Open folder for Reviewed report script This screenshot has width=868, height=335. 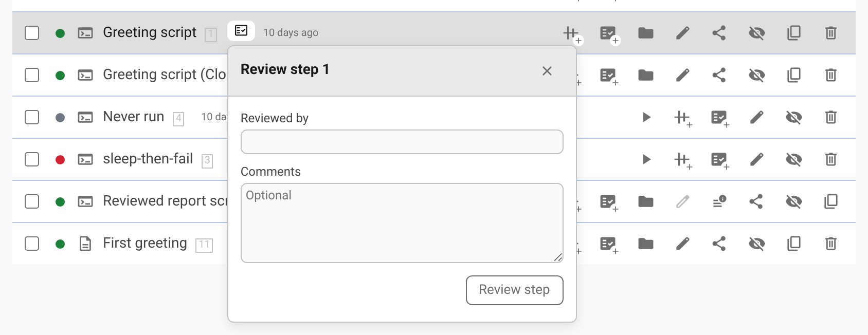coord(646,202)
